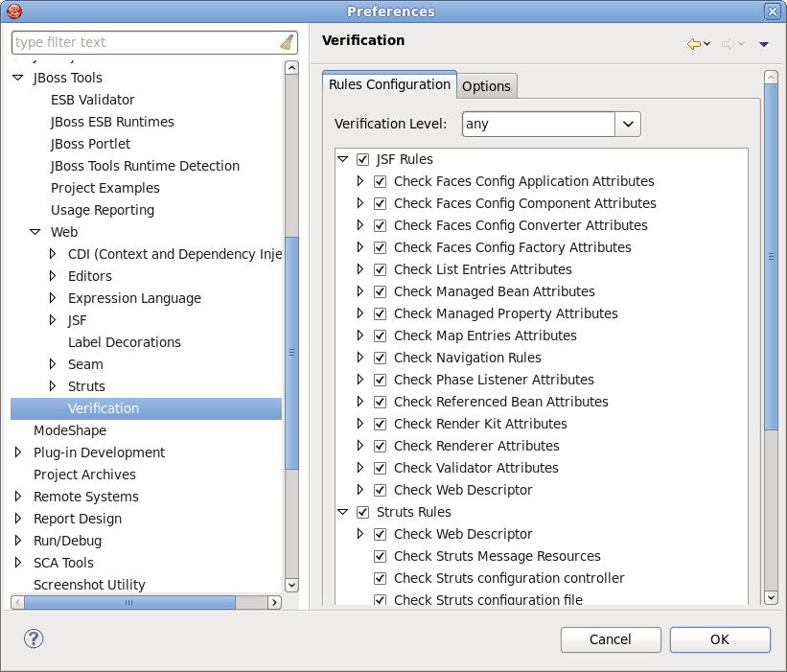
Task: Open the back history dropdown arrow
Action: (x=706, y=44)
